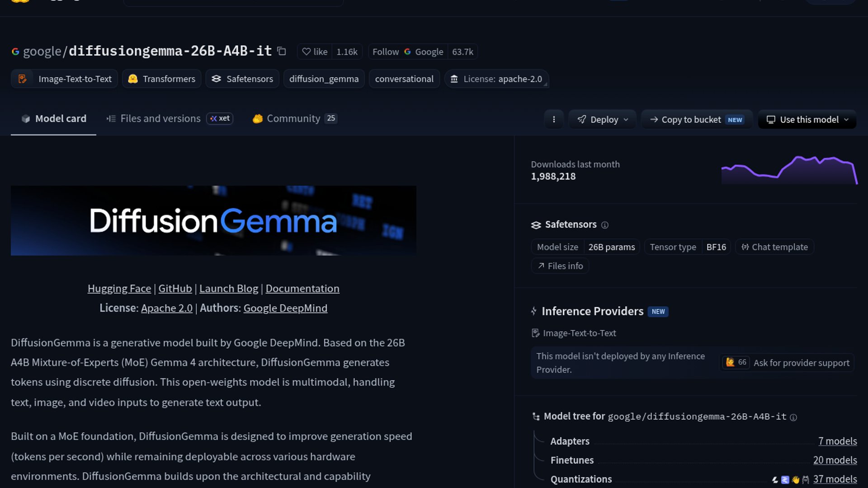
Task: Open the 7 models Adapters link
Action: click(x=837, y=441)
